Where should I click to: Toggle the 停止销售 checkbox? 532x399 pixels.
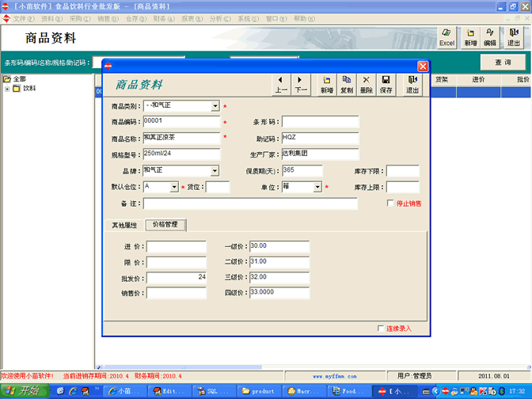390,203
